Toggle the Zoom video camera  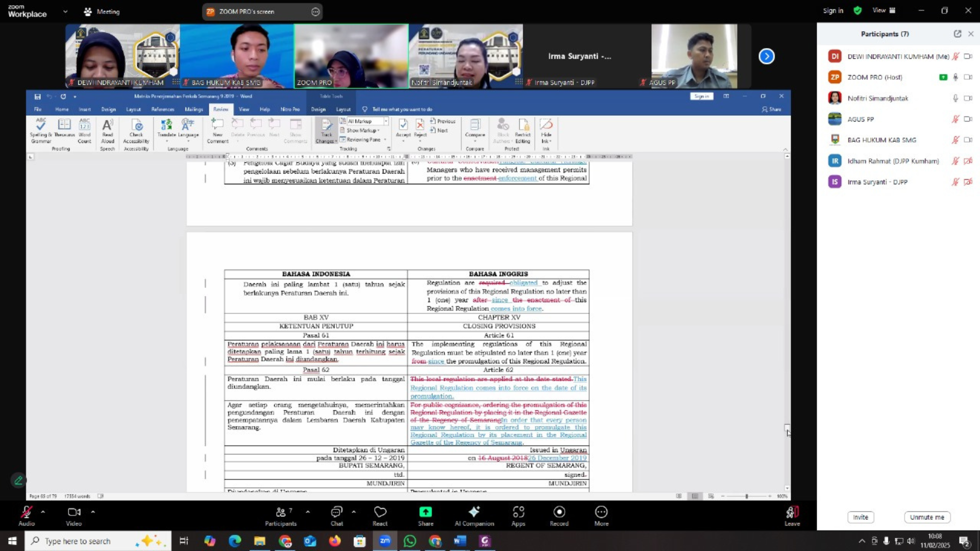73,516
